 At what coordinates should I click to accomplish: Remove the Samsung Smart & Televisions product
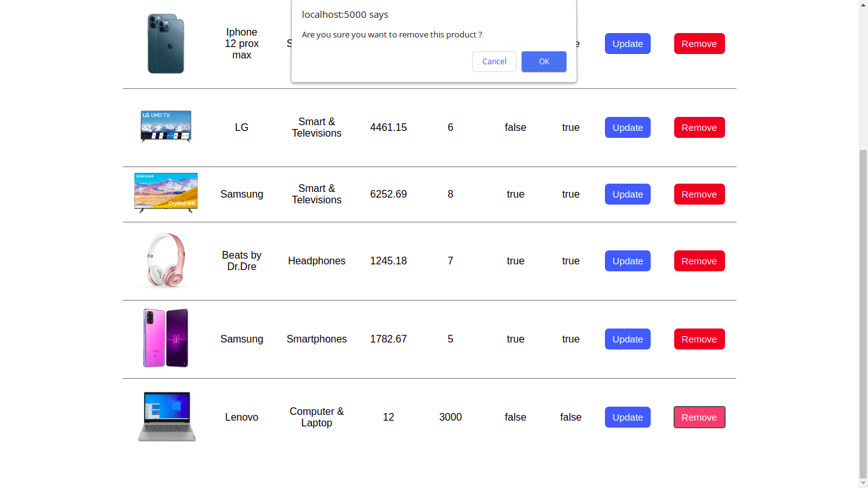[699, 194]
